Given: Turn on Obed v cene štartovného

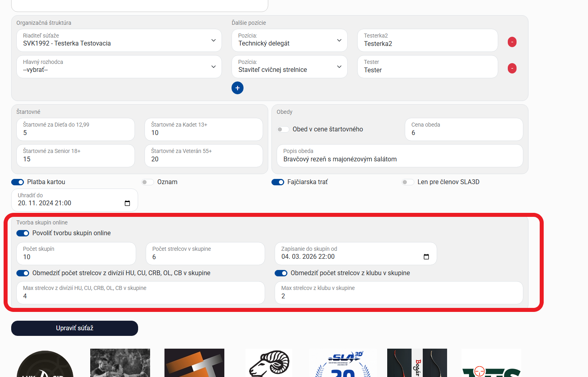Looking at the screenshot, I should pos(283,129).
